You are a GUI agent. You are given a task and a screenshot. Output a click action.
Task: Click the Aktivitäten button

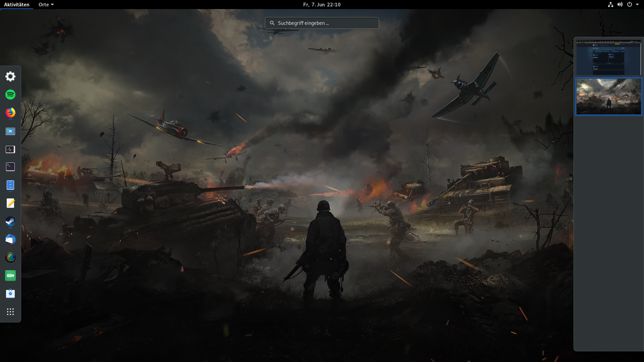click(16, 4)
